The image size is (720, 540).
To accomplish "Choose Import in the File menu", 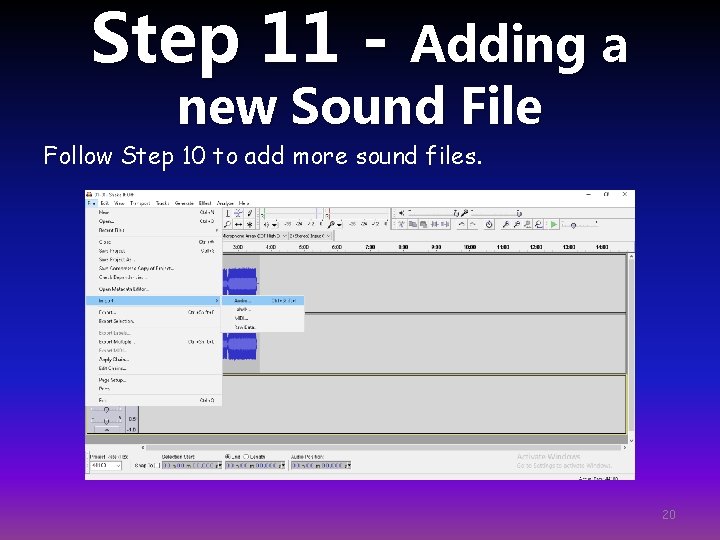I will [154, 300].
